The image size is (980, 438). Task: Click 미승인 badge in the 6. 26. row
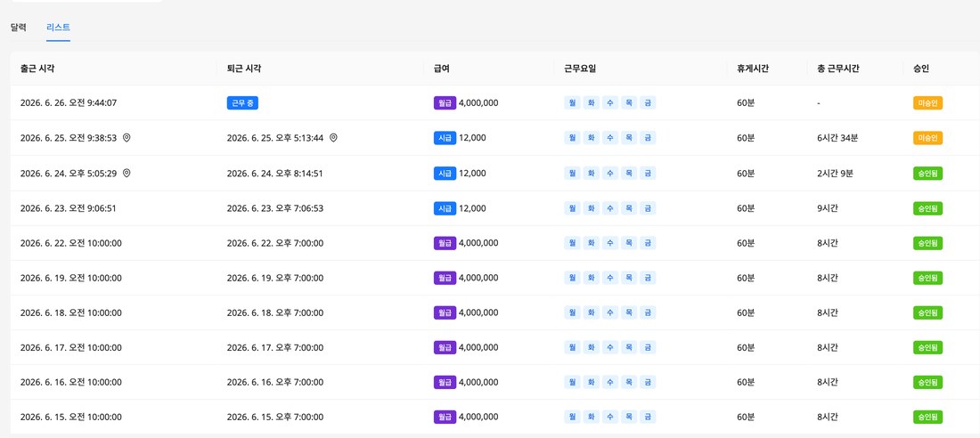point(927,103)
